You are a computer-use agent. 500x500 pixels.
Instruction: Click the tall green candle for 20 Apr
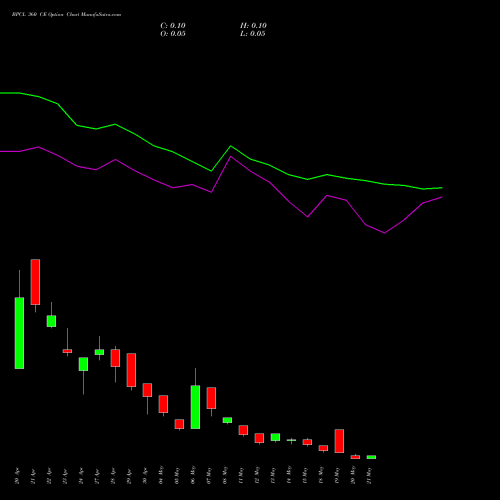click(x=19, y=333)
